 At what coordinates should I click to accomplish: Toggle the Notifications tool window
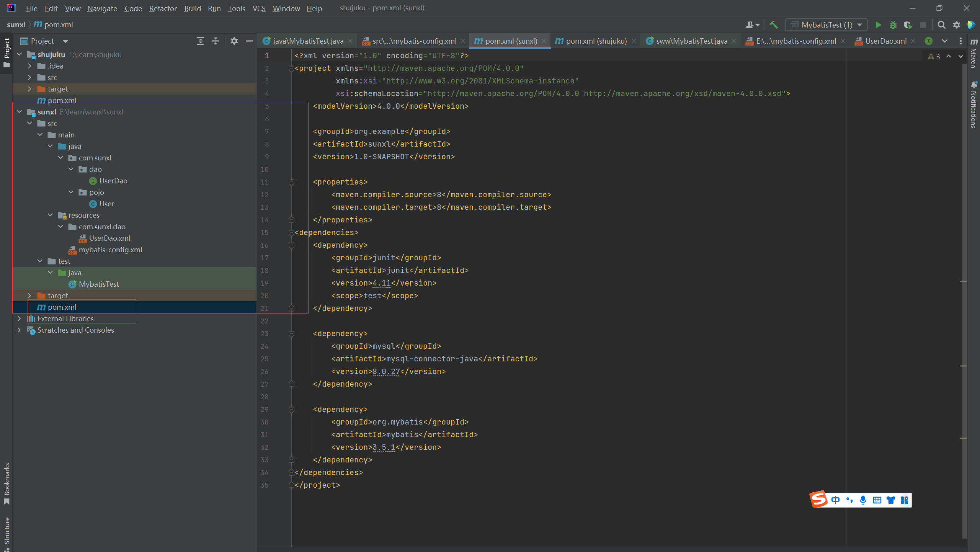974,105
